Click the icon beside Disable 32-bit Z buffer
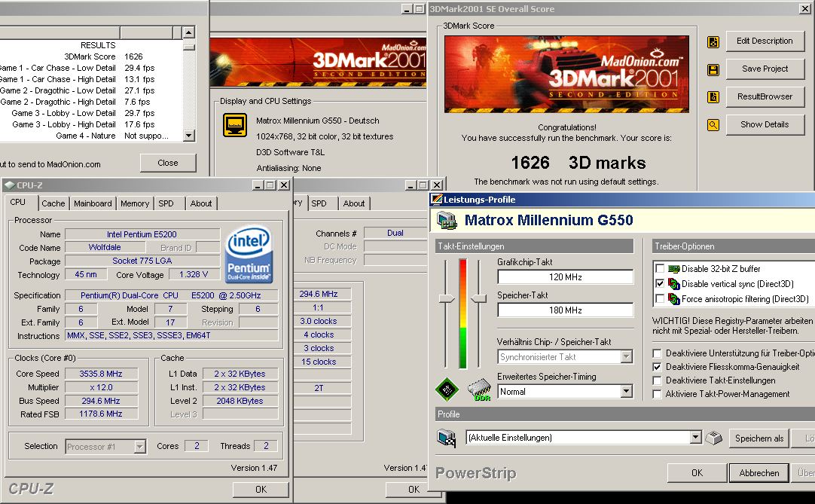 673,269
